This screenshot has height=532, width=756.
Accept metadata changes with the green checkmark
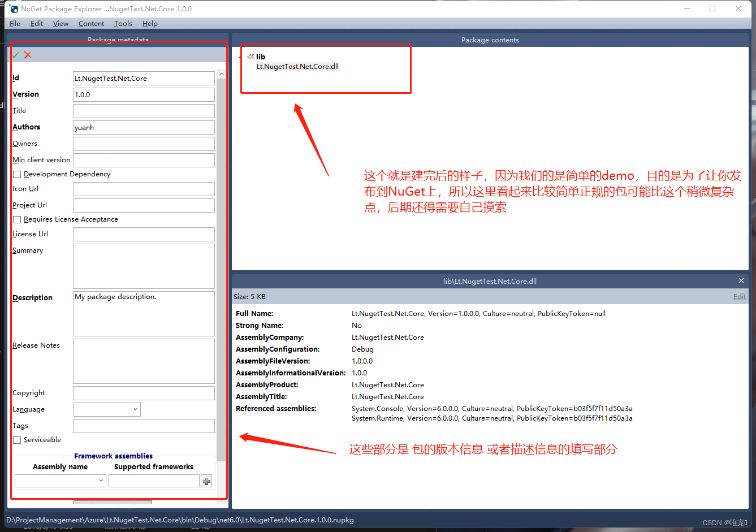[x=16, y=55]
